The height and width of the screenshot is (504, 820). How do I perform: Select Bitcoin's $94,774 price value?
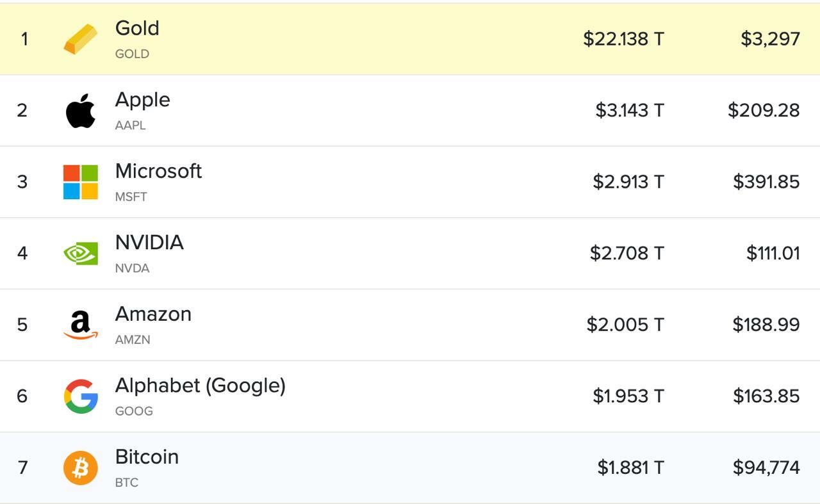click(x=766, y=467)
